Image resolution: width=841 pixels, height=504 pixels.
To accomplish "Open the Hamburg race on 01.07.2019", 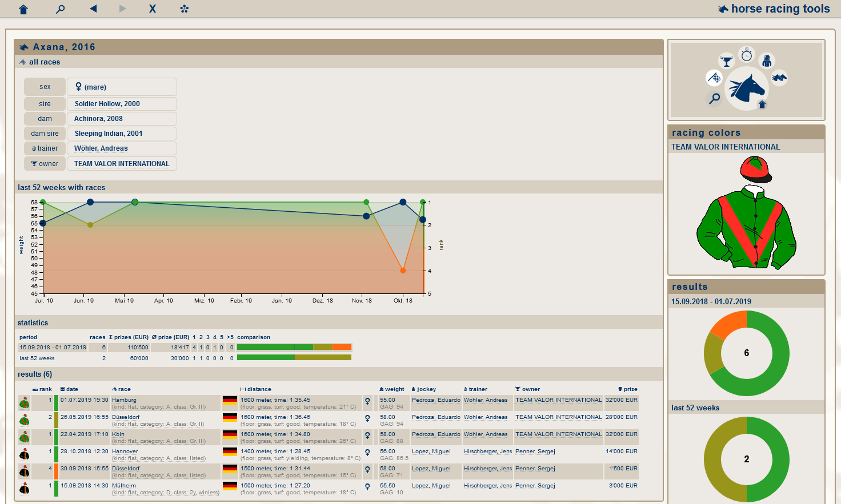I will click(124, 400).
